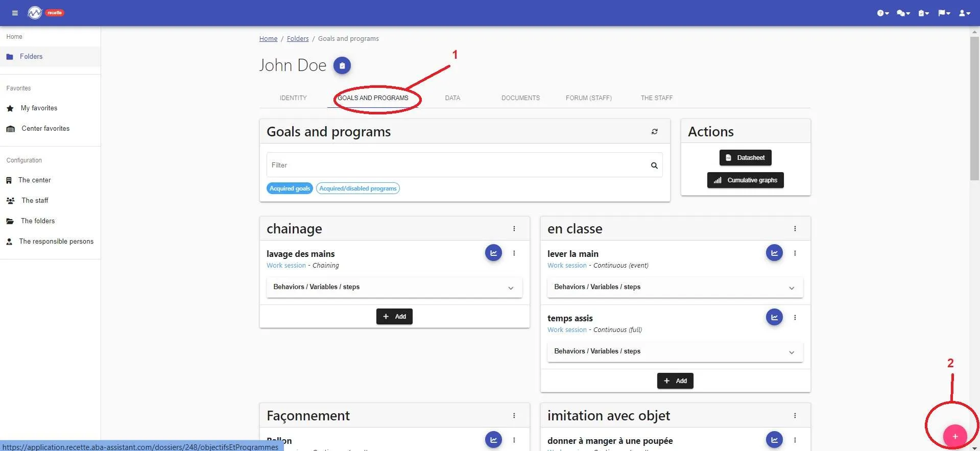980x451 pixels.
Task: View graph for lavage des mains
Action: click(493, 253)
